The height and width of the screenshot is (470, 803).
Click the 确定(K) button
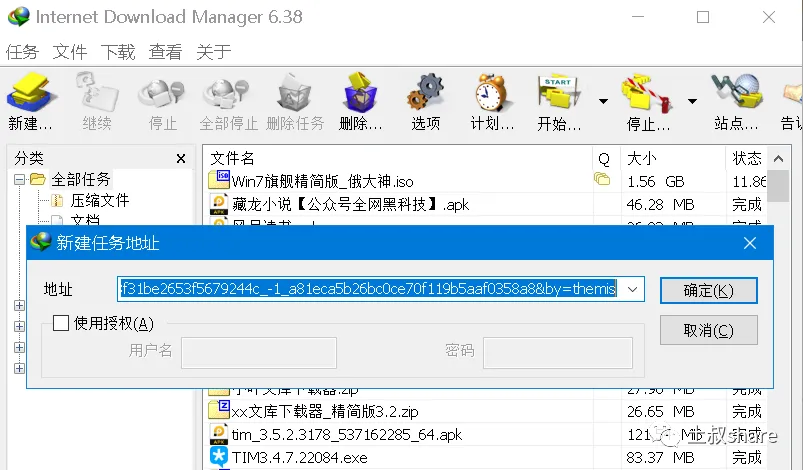click(708, 290)
